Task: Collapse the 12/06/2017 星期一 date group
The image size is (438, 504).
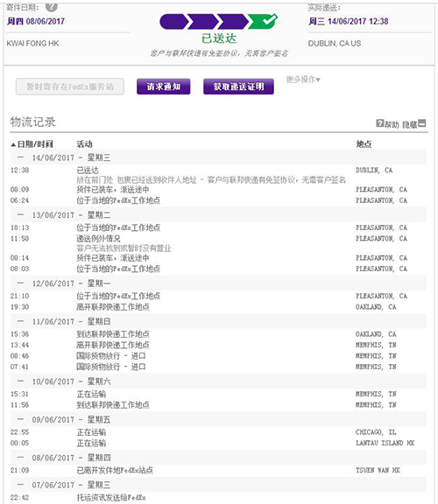Action: [21, 283]
